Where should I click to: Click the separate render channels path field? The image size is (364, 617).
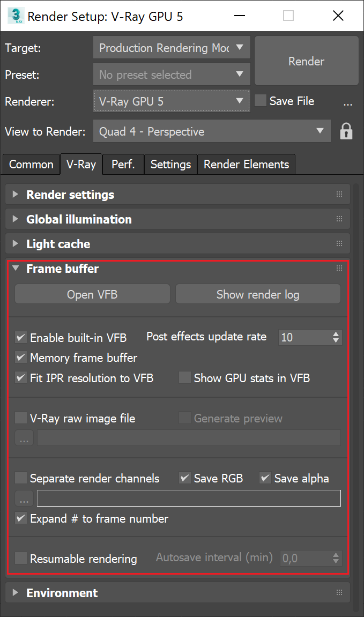(x=189, y=499)
